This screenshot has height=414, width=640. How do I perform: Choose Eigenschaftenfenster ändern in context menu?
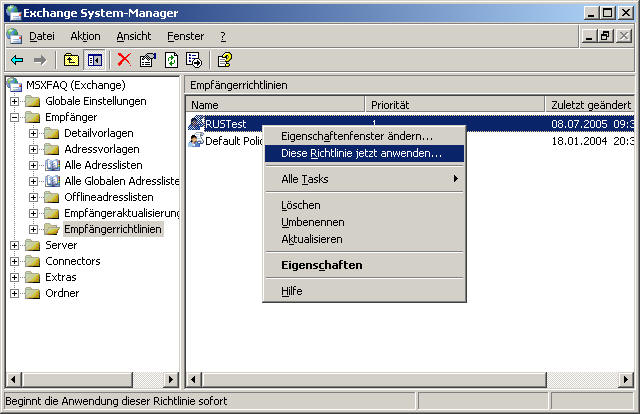pos(364,136)
